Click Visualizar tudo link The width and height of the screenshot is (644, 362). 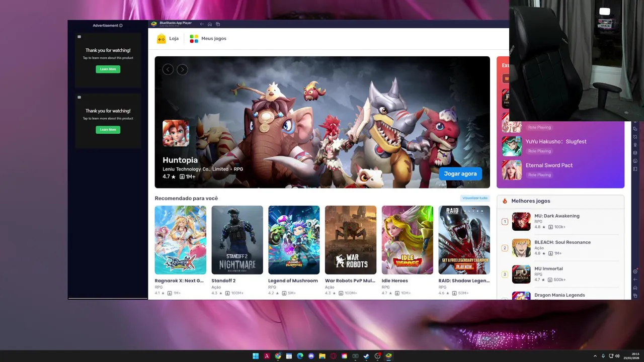[x=475, y=198]
